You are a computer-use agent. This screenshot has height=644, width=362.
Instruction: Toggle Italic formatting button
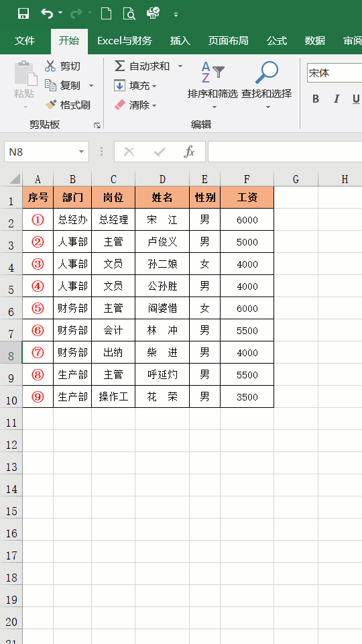pyautogui.click(x=337, y=99)
